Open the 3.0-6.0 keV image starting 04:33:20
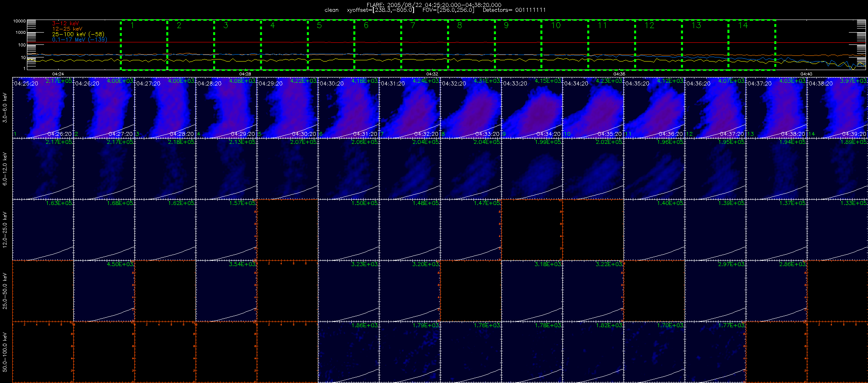The image size is (868, 383). pyautogui.click(x=532, y=108)
